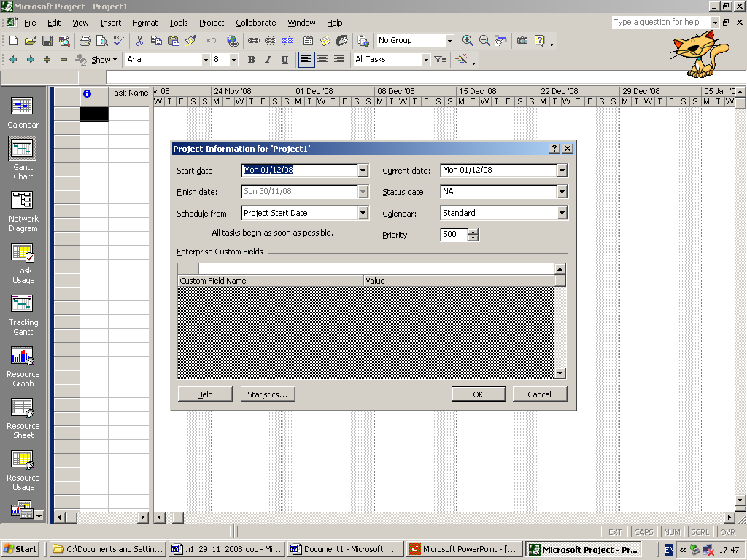Open the Arial font name dropdown

click(206, 60)
